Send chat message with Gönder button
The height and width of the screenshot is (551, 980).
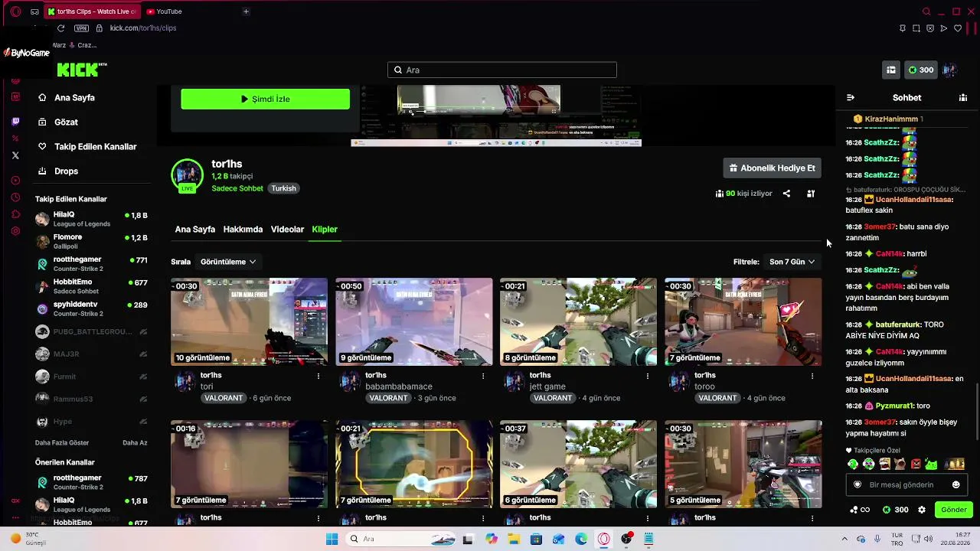(954, 510)
